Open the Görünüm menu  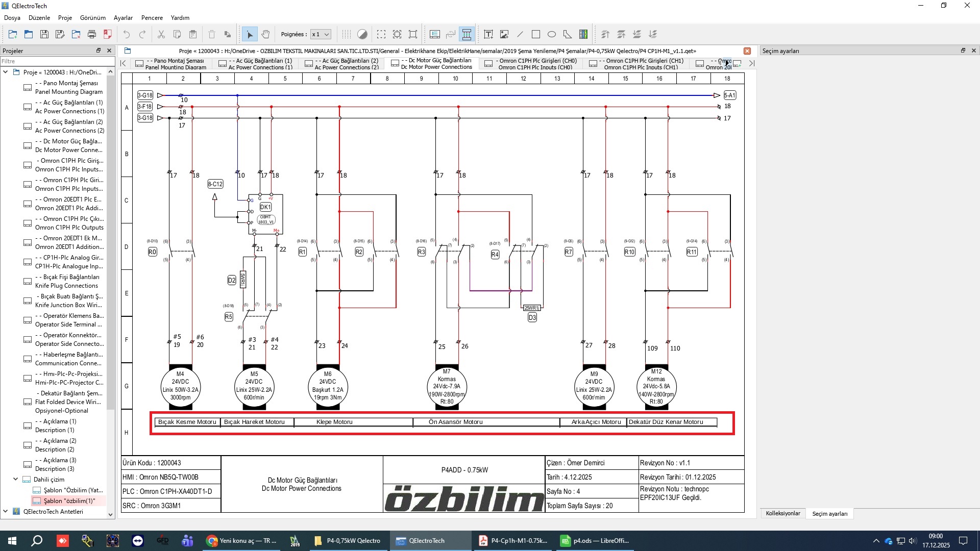92,17
